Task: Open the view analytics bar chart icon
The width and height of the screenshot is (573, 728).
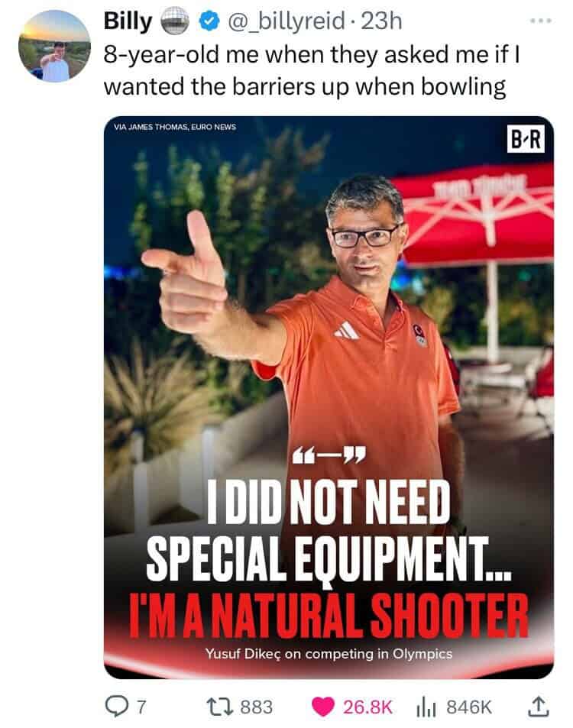Action: pos(426,707)
